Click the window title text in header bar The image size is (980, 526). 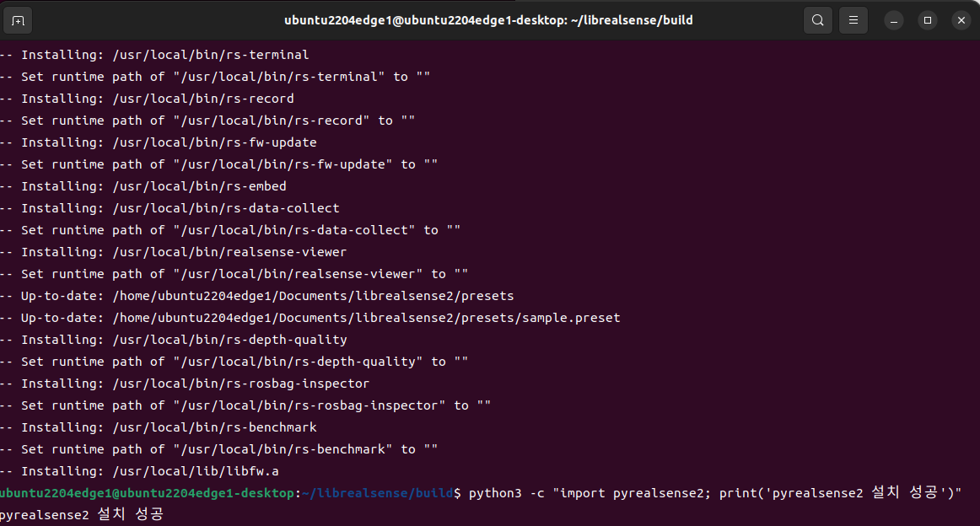(488, 19)
